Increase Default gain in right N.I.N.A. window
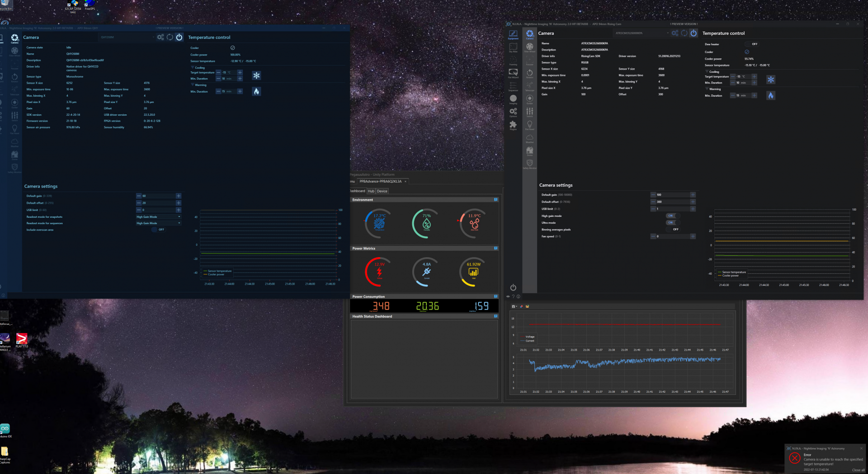This screenshot has width=868, height=474. [693, 195]
